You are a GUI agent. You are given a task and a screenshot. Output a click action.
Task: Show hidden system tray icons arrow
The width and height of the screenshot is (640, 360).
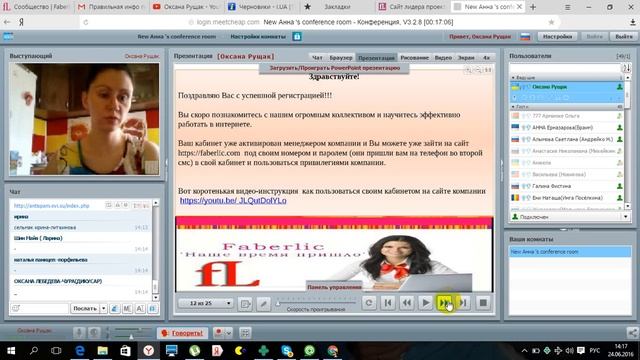524,351
